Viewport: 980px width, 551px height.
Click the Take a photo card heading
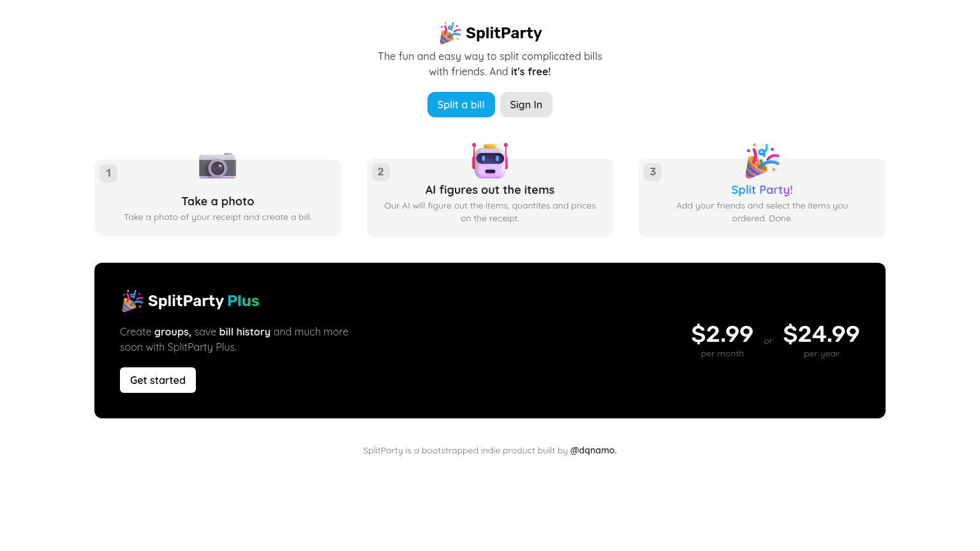point(218,202)
